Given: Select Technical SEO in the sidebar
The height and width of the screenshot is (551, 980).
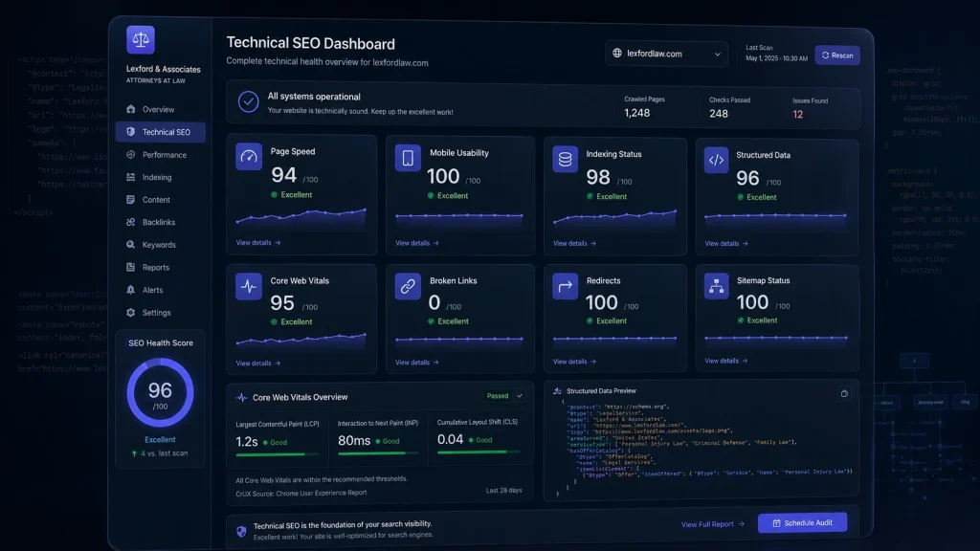Looking at the screenshot, I should 160,132.
